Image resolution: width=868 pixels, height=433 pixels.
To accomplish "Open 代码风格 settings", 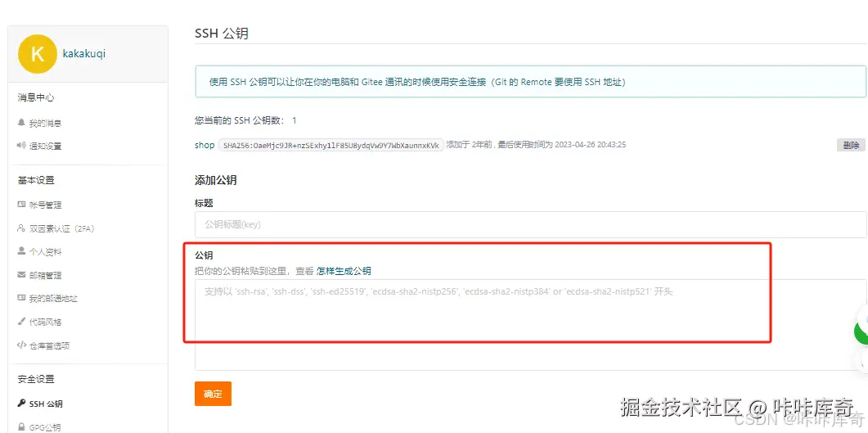I will [45, 322].
